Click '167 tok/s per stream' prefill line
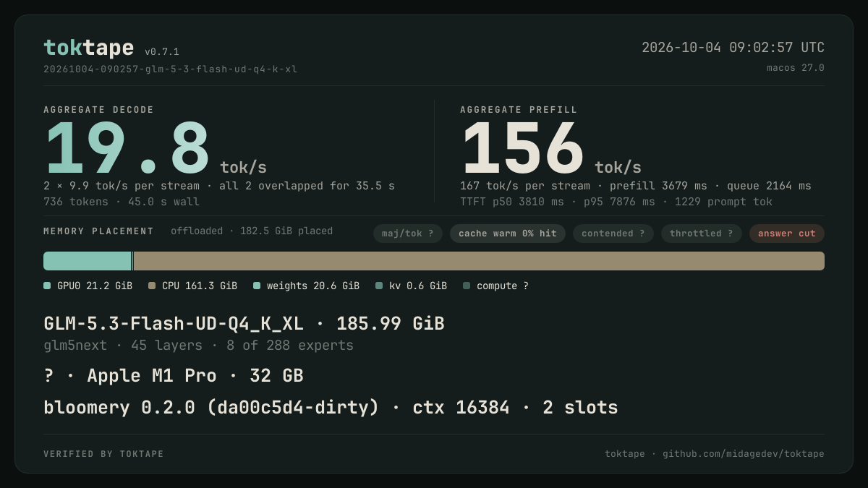 coord(635,186)
